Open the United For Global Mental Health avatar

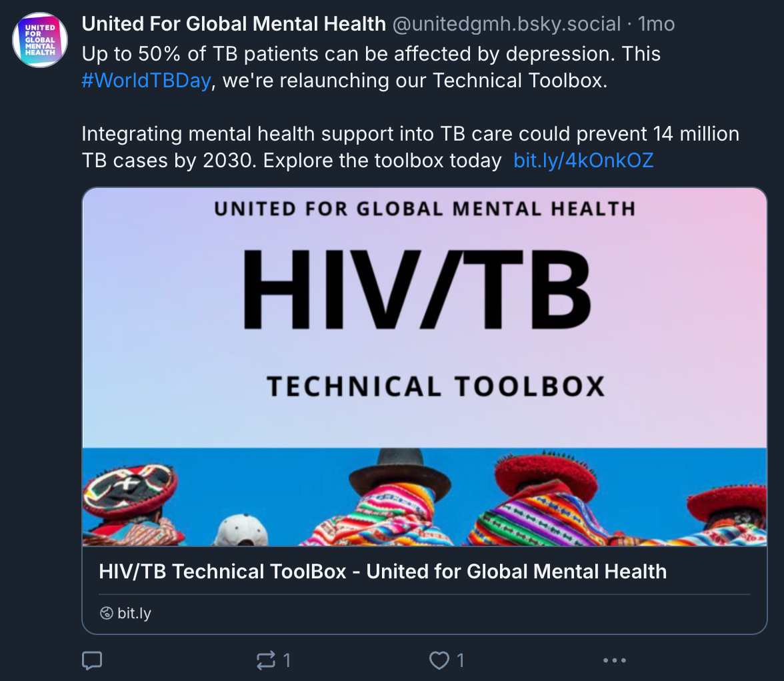click(40, 40)
